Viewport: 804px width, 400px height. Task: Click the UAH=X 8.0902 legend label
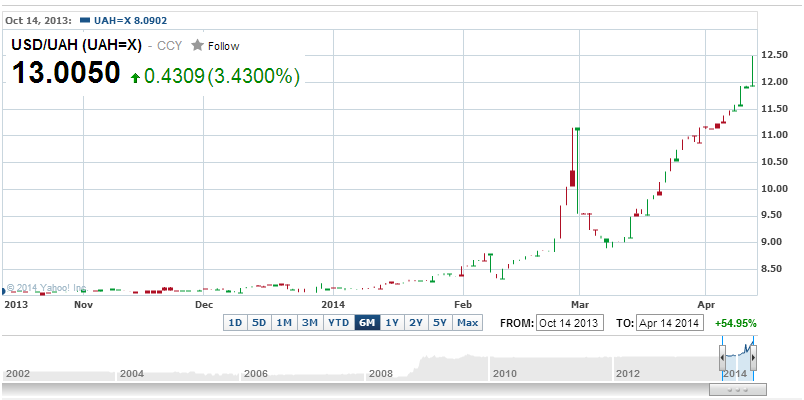click(131, 21)
